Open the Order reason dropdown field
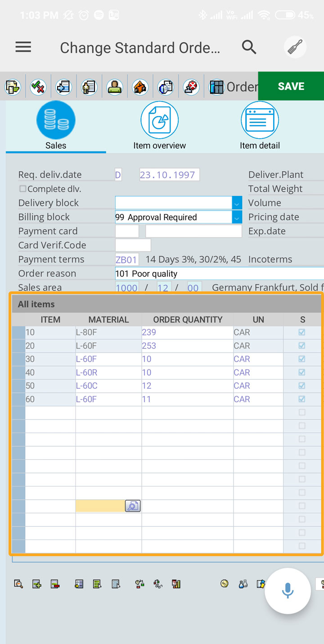 218,274
